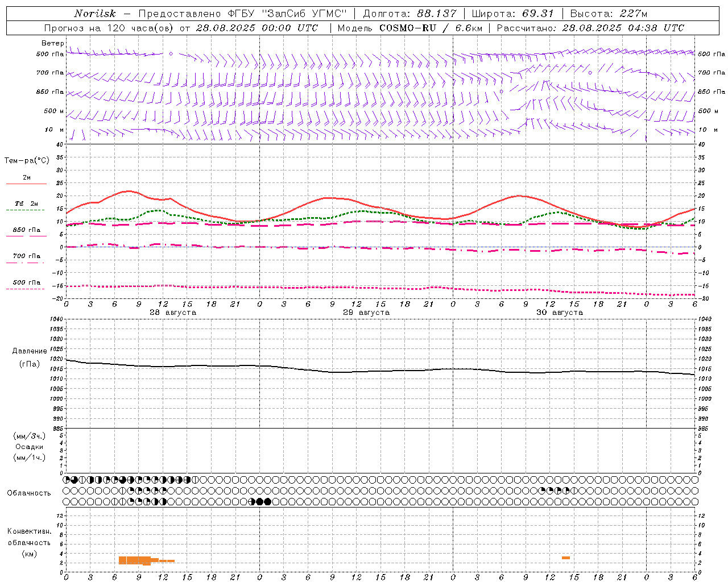Click the Облачность cloud cover label

coord(29,493)
